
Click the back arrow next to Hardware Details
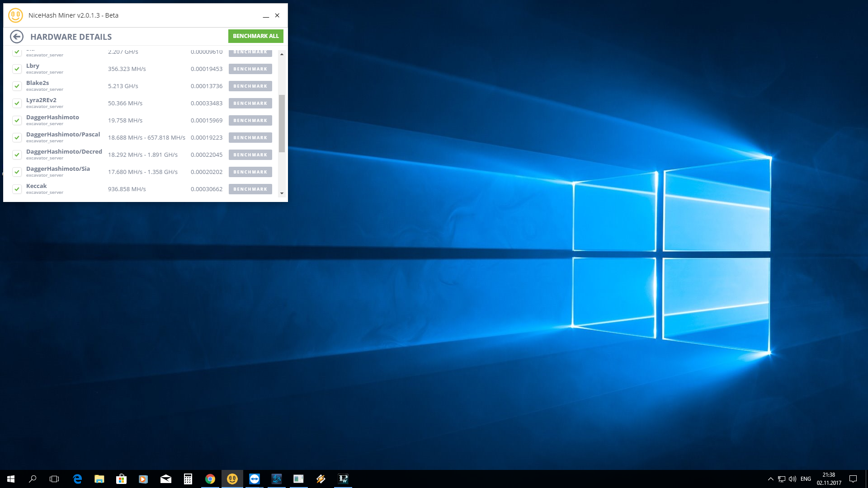click(x=17, y=37)
